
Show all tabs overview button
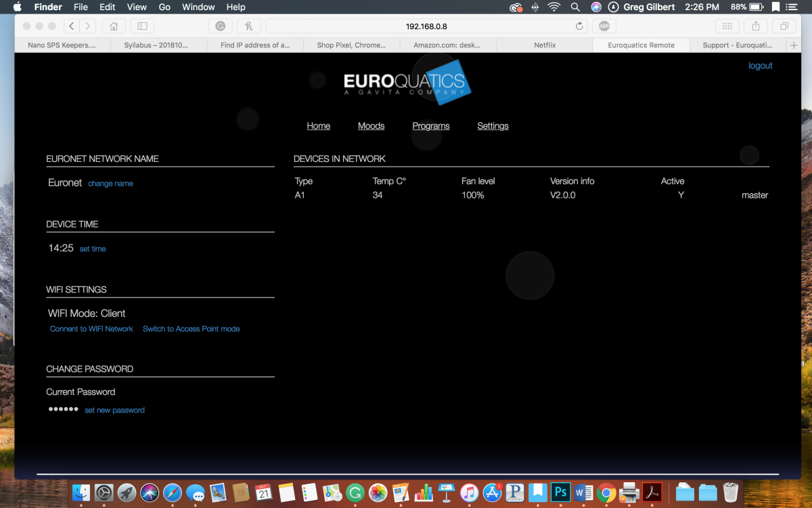click(784, 26)
